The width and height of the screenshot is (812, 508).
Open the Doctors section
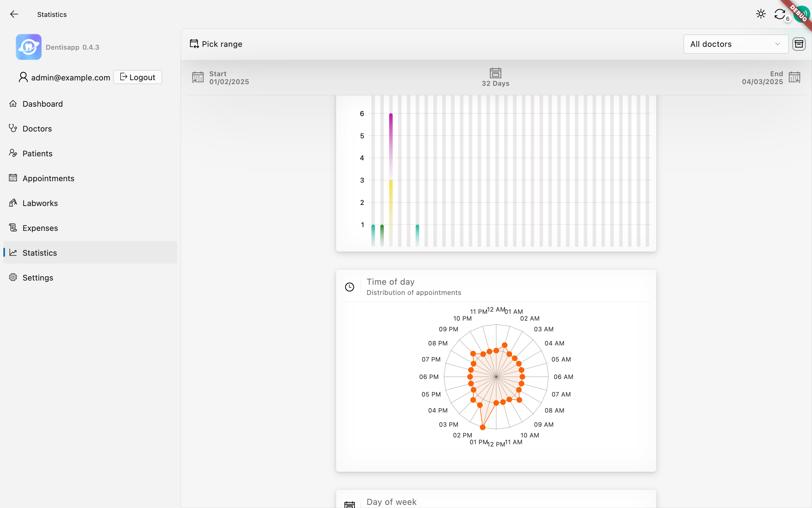(x=90, y=129)
